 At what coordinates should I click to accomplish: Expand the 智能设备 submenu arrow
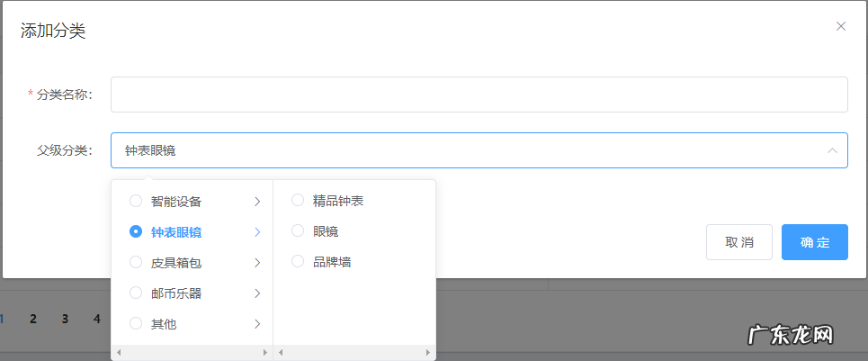pyautogui.click(x=257, y=201)
